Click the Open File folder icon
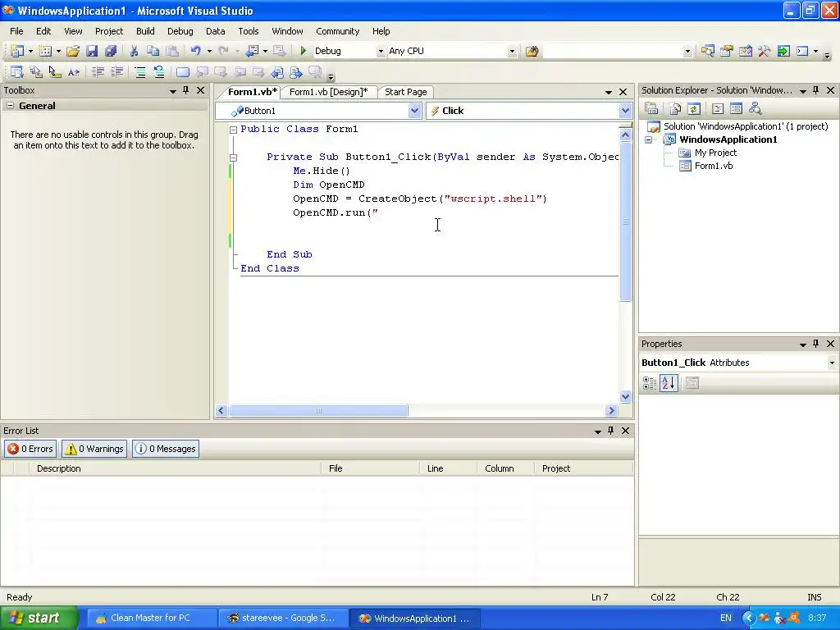The image size is (840, 630). pos(73,51)
